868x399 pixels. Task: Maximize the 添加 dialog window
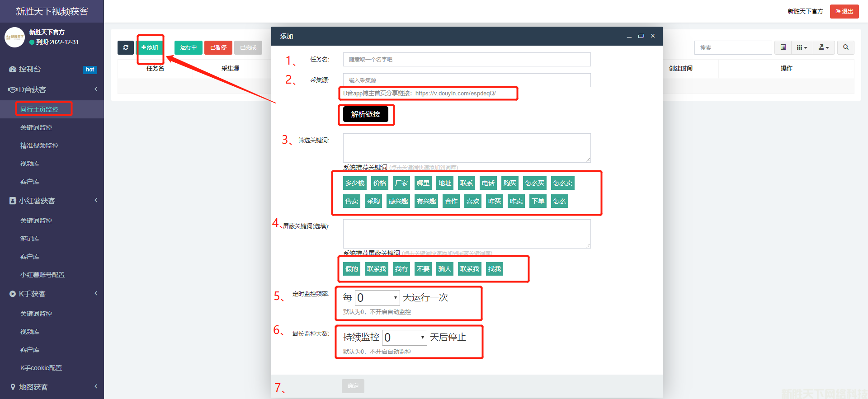click(641, 36)
